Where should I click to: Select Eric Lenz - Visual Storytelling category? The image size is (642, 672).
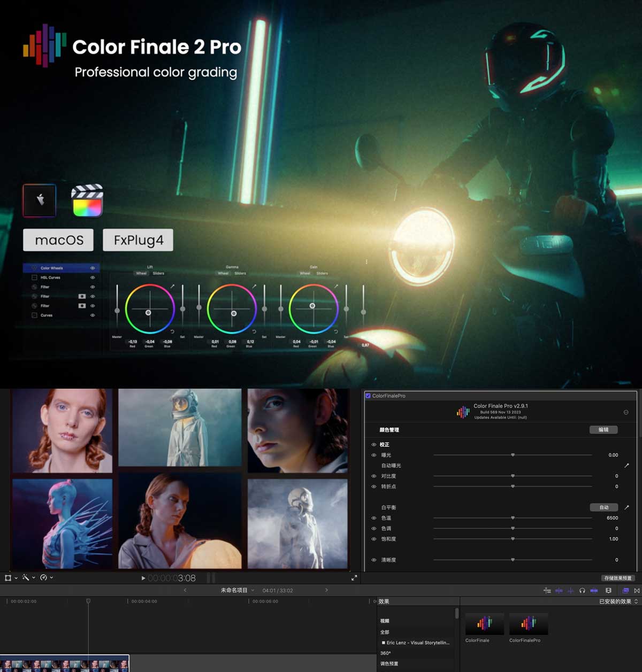click(415, 643)
